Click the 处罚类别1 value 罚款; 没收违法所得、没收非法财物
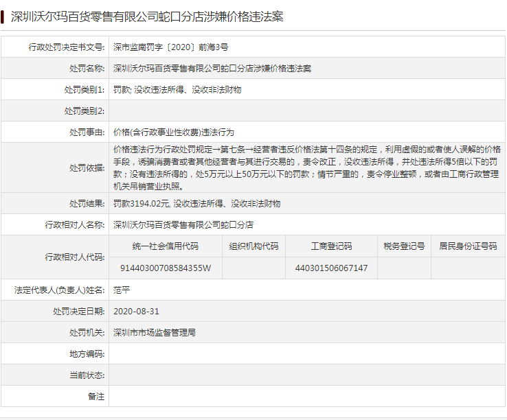The height and width of the screenshot is (420, 507). pyautogui.click(x=177, y=90)
